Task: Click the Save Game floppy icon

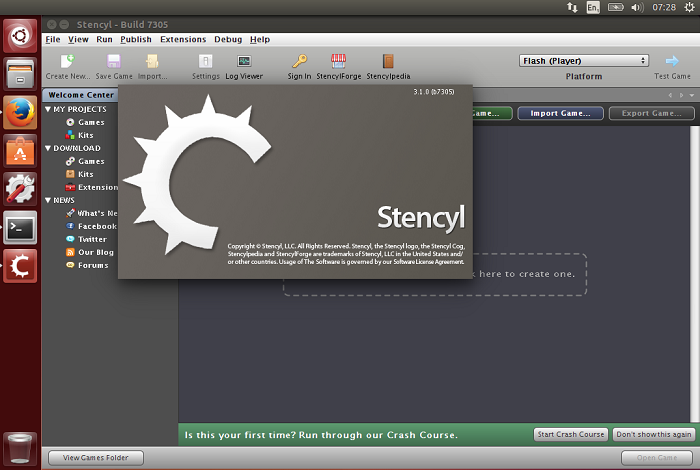Action: 114,62
